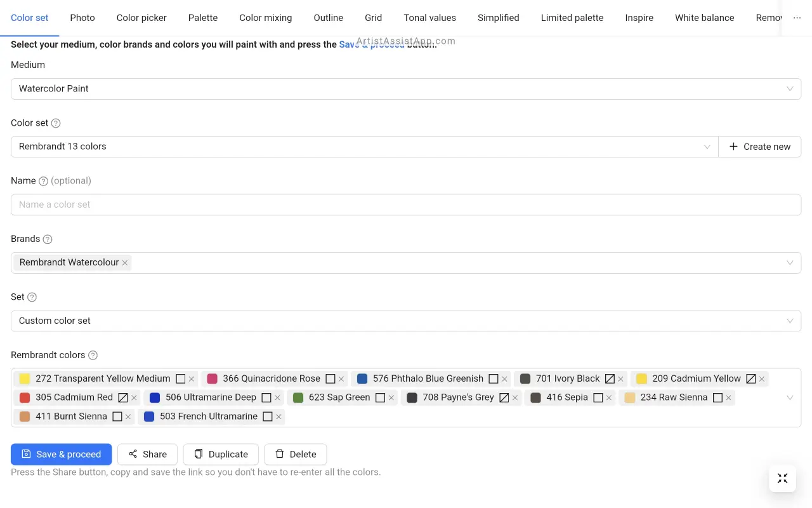812x508 pixels.
Task: Open the more tabs ellipsis menu
Action: (797, 18)
